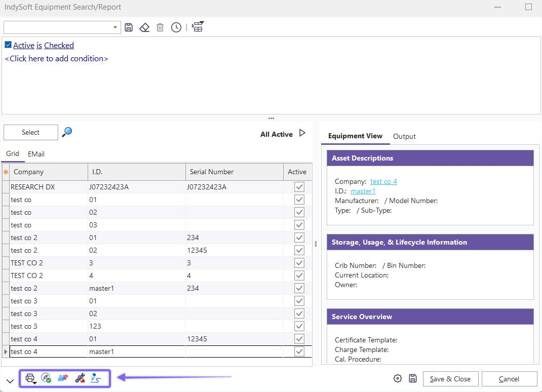The image size is (542, 392).
Task: Click the save search icon beside the top combo box
Action: coord(129,27)
